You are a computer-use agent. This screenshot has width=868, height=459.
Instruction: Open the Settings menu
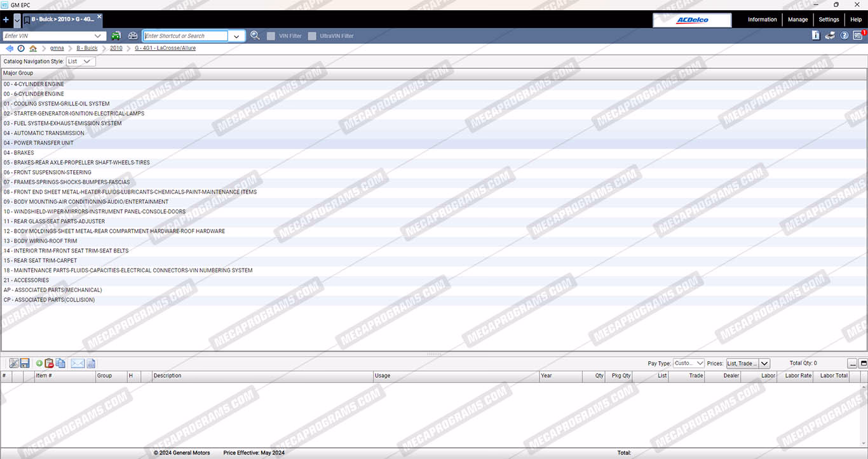click(x=829, y=20)
